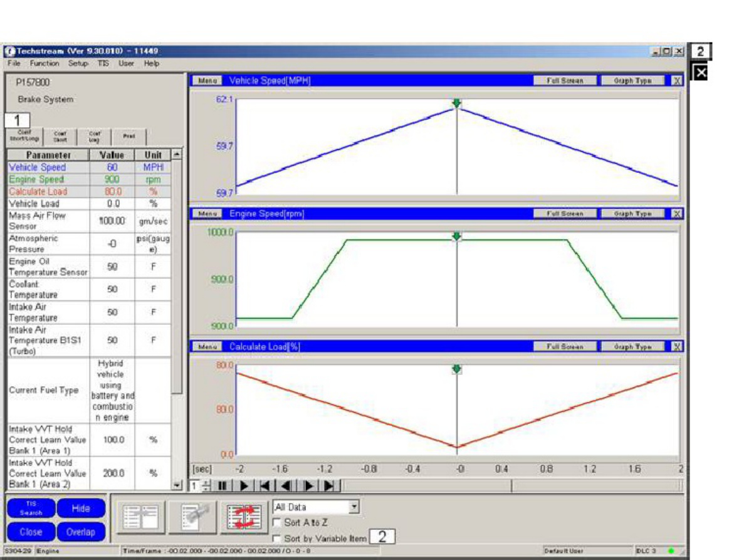Close the Vehicle Speed graph panel
Screen dimensions: 729x560
pos(677,80)
